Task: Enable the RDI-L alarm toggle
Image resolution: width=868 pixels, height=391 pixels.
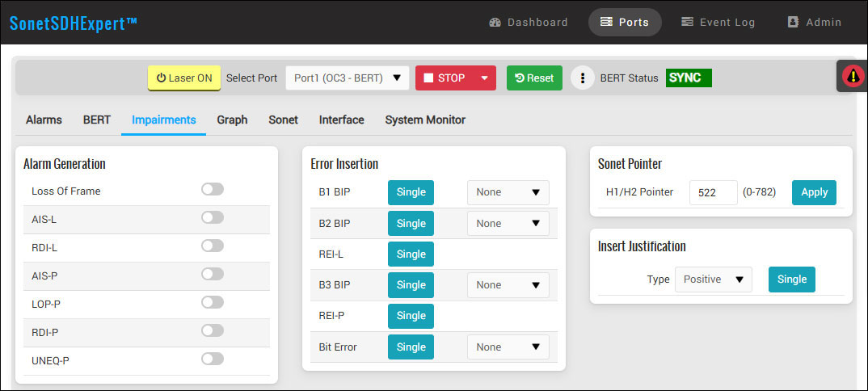Action: [213, 246]
